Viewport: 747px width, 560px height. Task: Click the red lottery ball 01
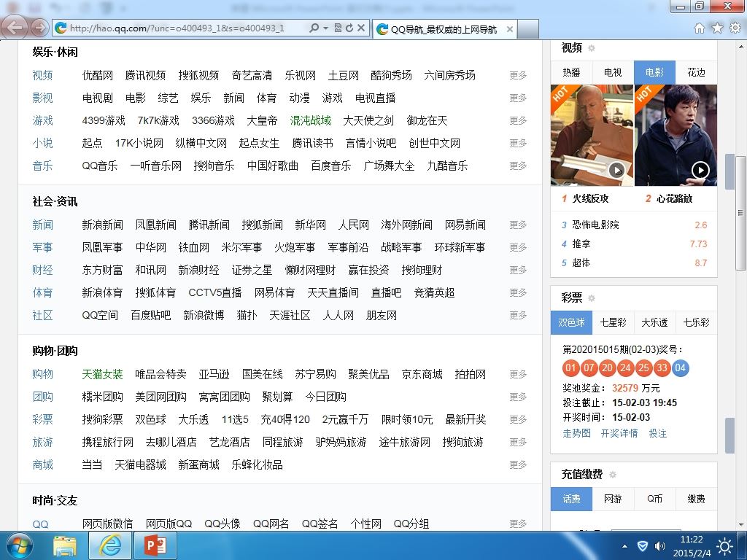point(570,367)
